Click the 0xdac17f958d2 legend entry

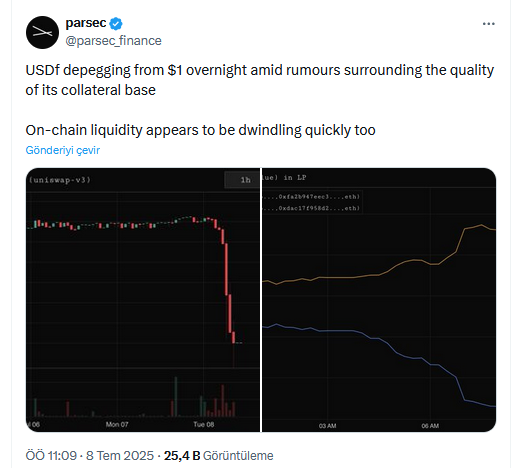[x=312, y=208]
